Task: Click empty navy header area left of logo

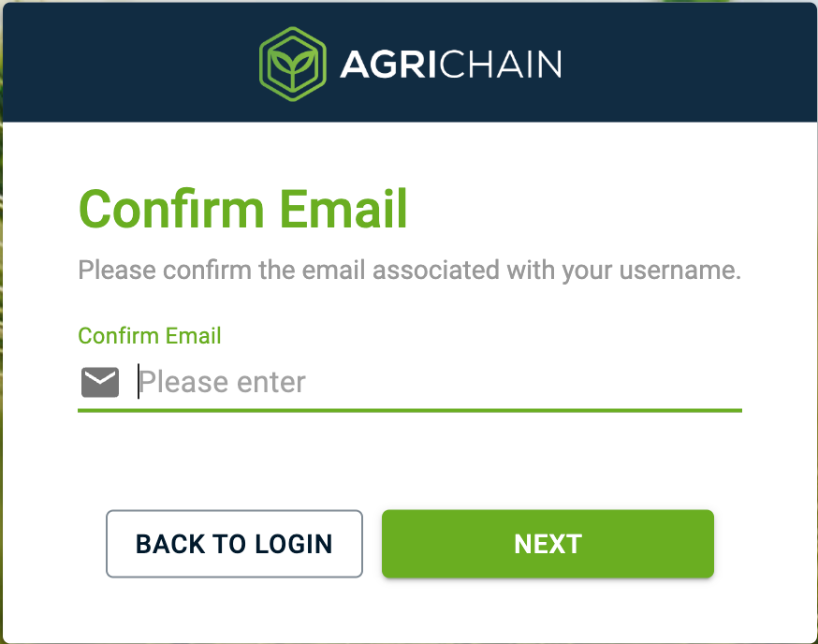Action: click(x=122, y=63)
